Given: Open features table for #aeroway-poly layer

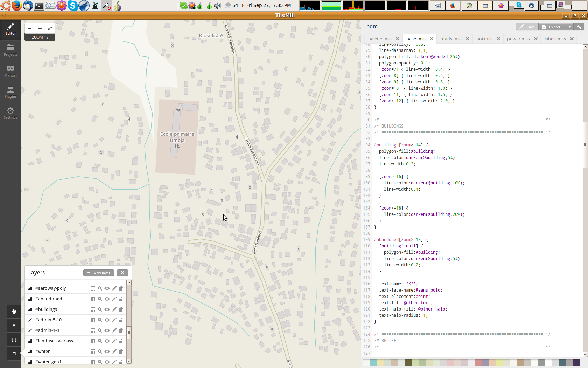Looking at the screenshot, I should pos(93,288).
